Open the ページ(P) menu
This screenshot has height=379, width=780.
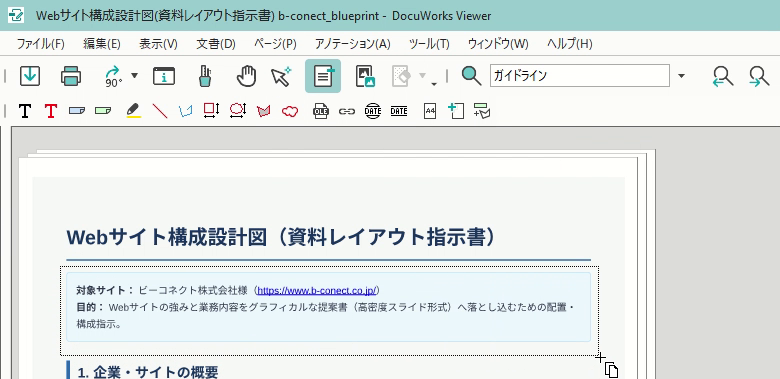click(275, 44)
